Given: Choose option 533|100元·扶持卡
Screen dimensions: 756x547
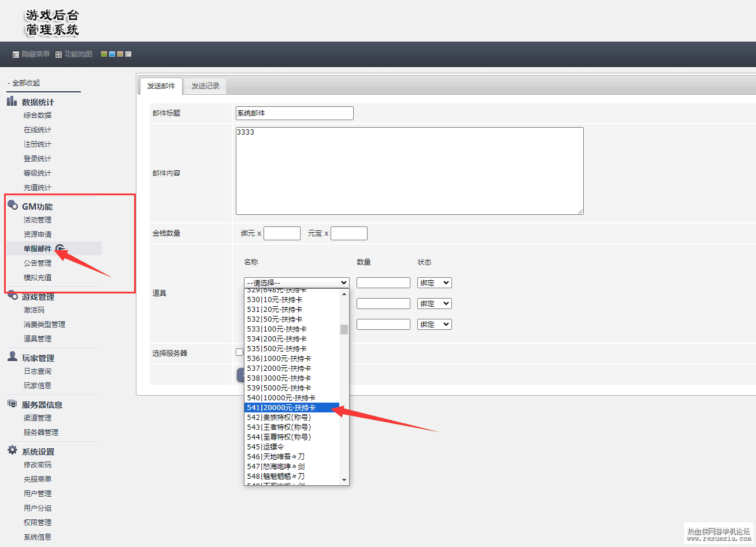Looking at the screenshot, I should (292, 329).
